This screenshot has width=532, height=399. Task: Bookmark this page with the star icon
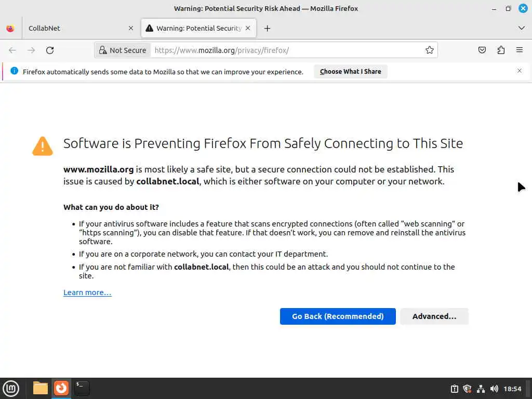pyautogui.click(x=430, y=50)
